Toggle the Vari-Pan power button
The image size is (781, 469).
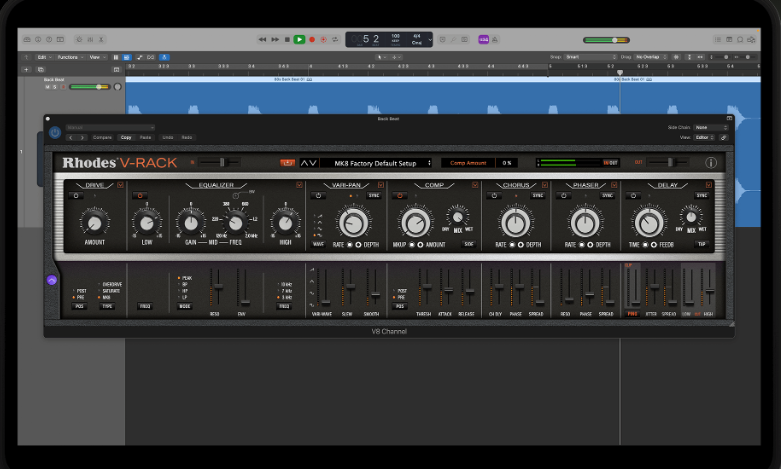[x=318, y=196]
